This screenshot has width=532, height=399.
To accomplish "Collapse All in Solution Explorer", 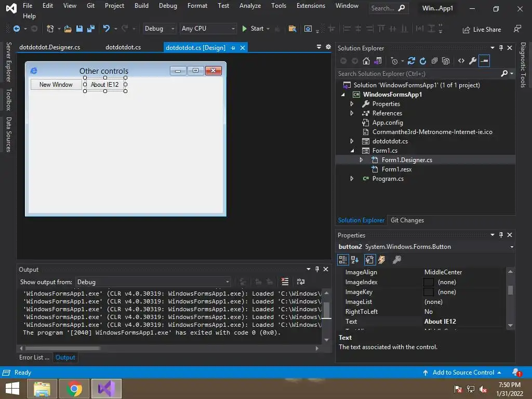I will click(x=434, y=61).
